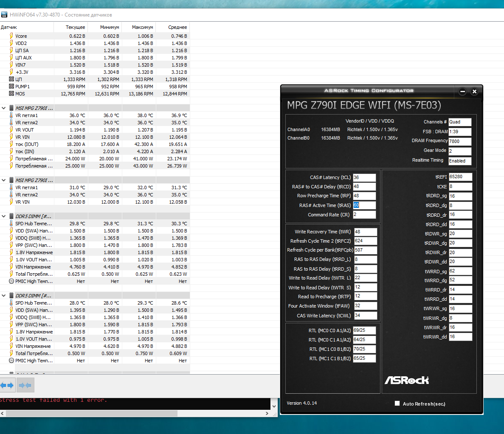504x434 pixels.
Task: Click the RAS# to CAS# Delay (tRCD) field
Action: click(x=364, y=187)
